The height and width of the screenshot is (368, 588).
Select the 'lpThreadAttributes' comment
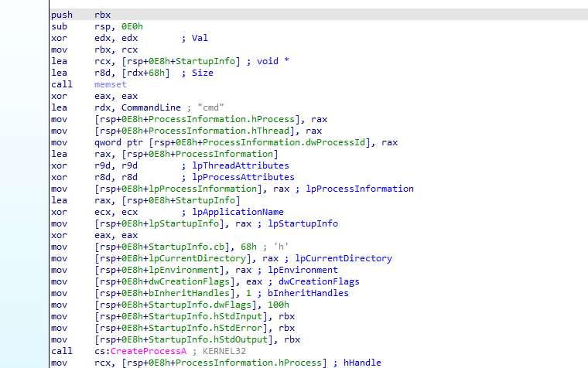tap(241, 165)
